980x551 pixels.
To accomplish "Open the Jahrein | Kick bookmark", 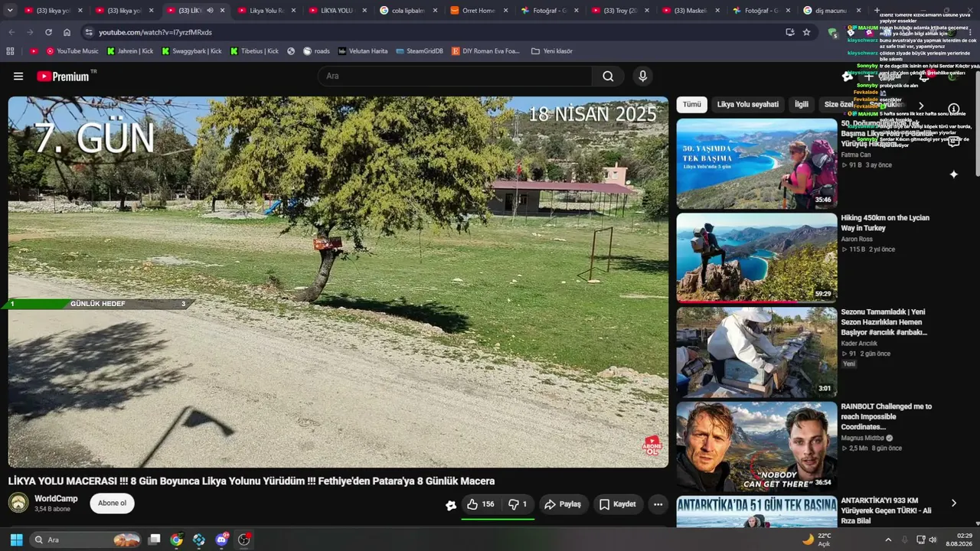I will (130, 51).
